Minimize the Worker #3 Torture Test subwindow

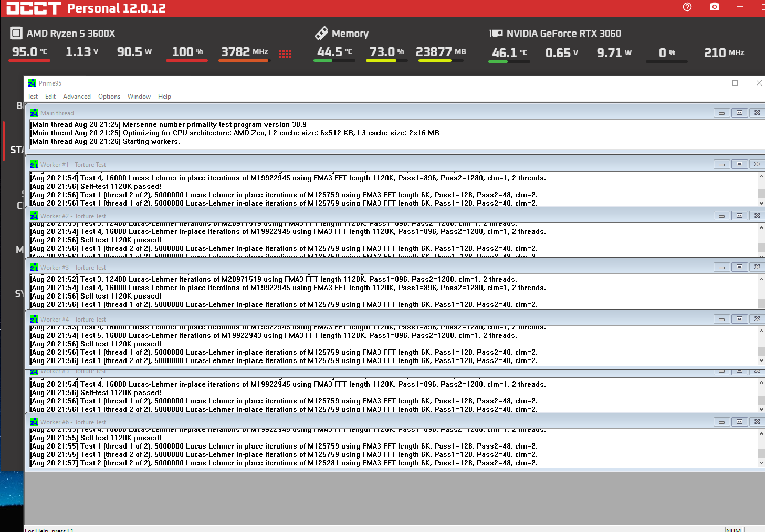pyautogui.click(x=721, y=267)
